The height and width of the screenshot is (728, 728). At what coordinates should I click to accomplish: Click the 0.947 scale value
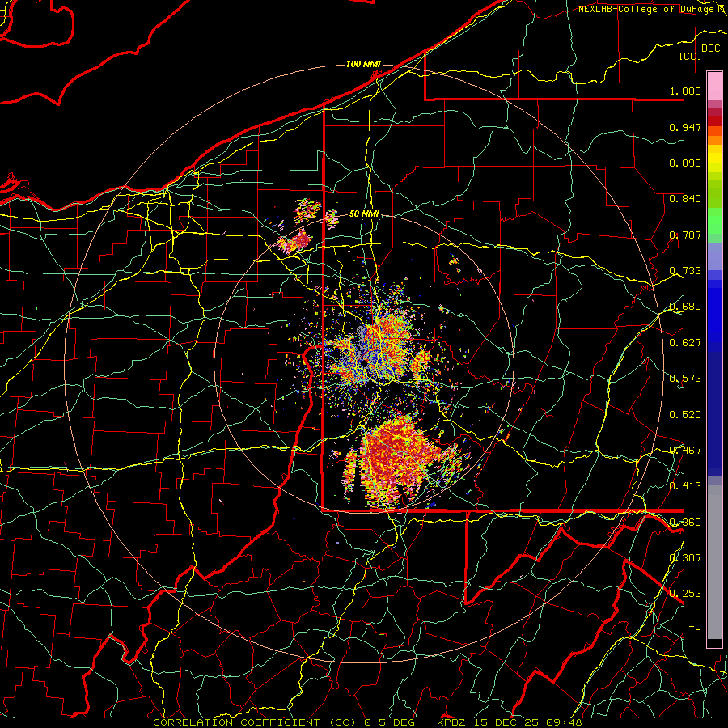click(x=685, y=127)
